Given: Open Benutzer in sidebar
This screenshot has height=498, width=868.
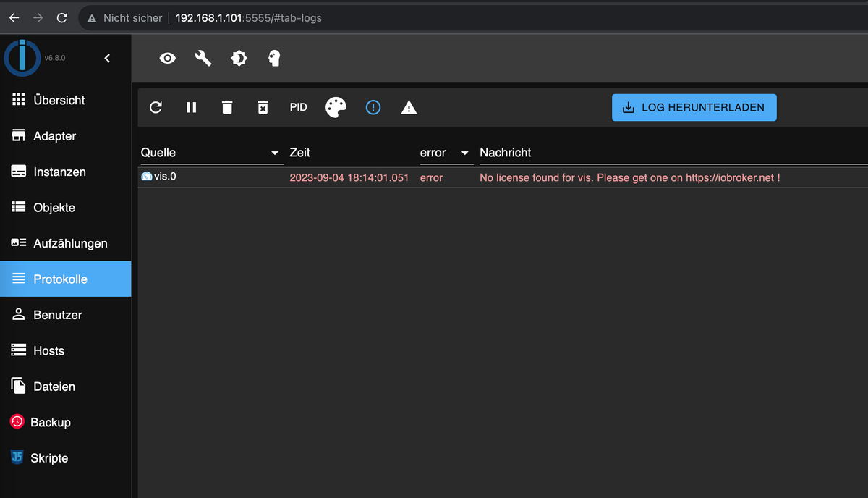Looking at the screenshot, I should pos(65,315).
